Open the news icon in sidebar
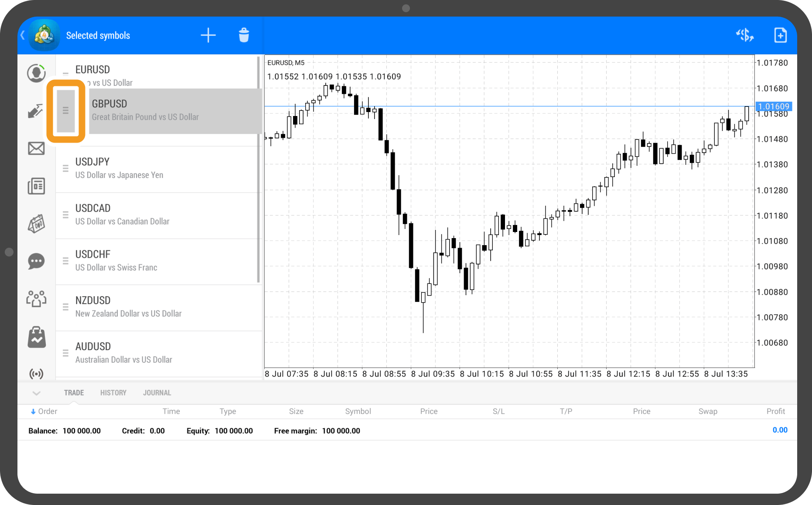This screenshot has width=812, height=505. pos(36,186)
